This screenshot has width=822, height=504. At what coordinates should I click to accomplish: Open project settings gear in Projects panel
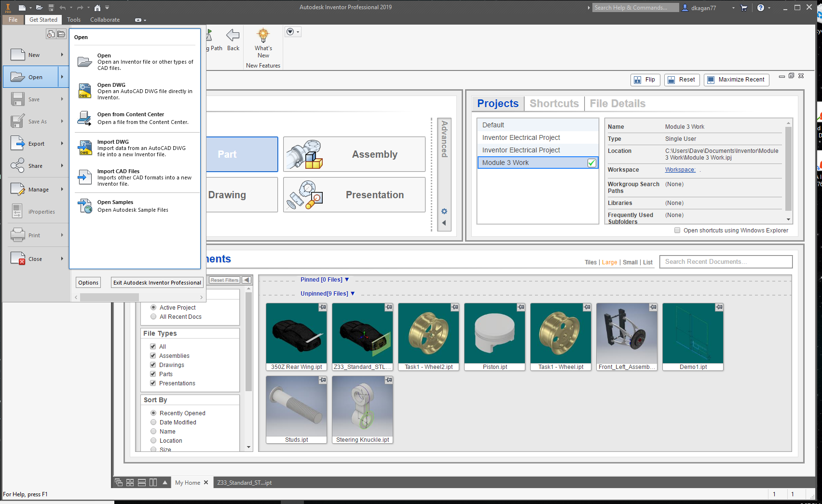click(x=444, y=211)
